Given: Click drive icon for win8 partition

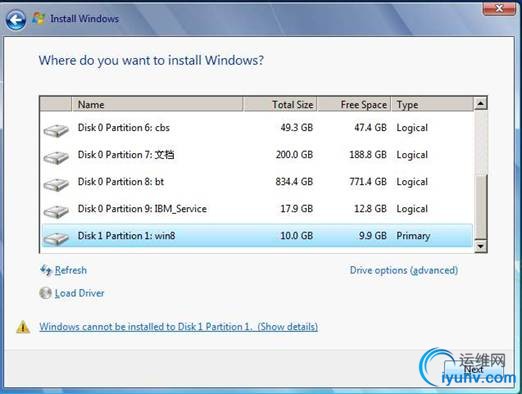Looking at the screenshot, I should [56, 238].
